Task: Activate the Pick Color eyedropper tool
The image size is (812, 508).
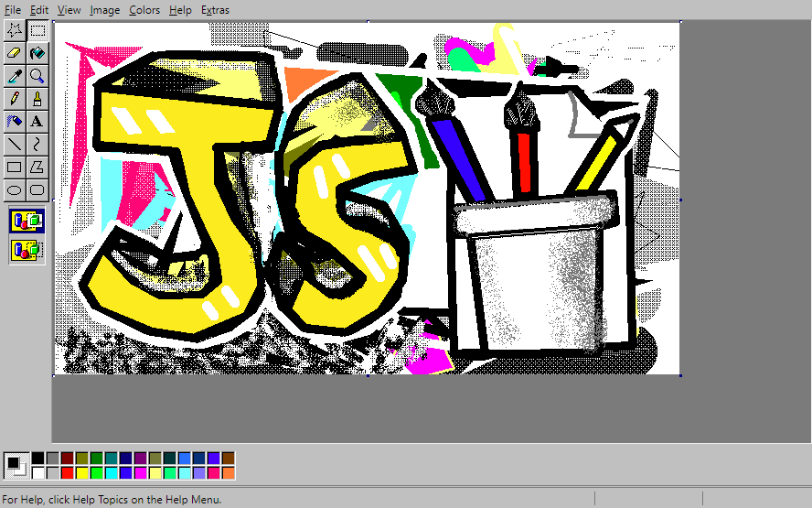Action: pyautogui.click(x=15, y=75)
